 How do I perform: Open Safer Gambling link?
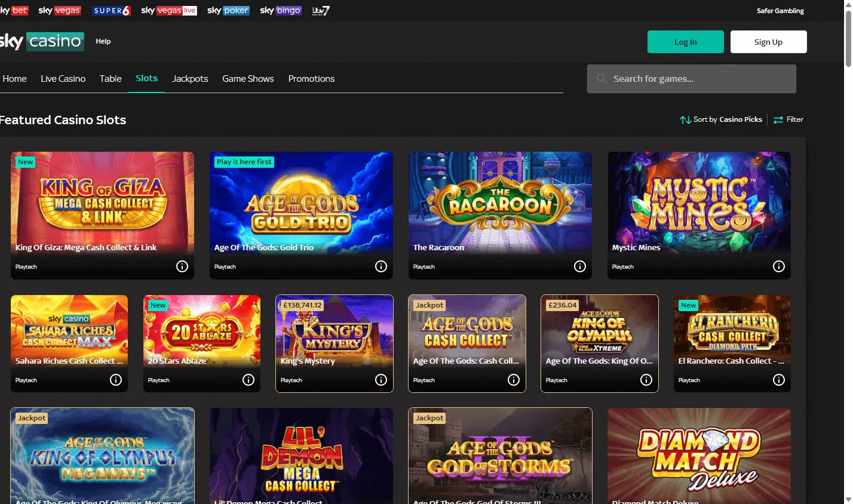[780, 11]
